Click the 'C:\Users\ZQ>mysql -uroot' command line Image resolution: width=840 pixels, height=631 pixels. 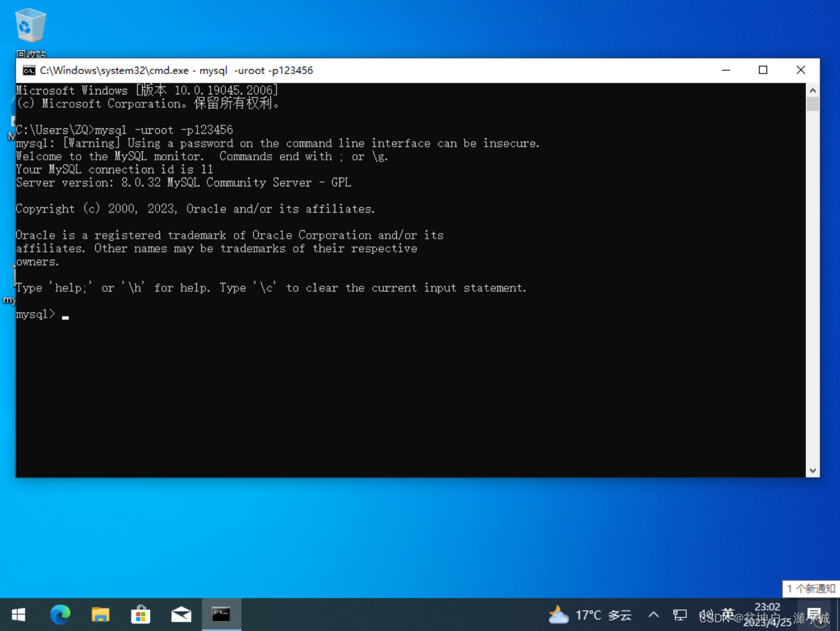(124, 130)
